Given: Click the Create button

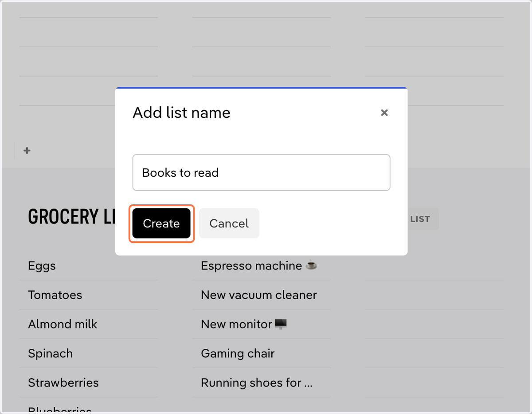Looking at the screenshot, I should (161, 223).
